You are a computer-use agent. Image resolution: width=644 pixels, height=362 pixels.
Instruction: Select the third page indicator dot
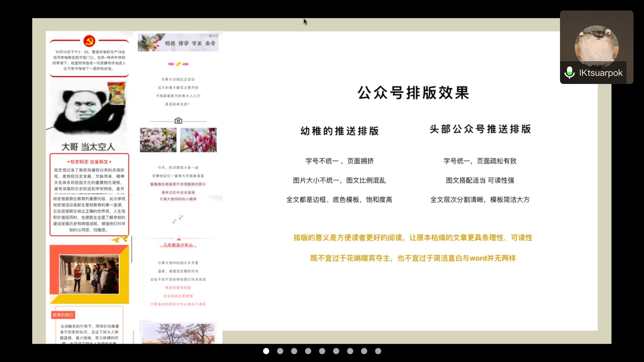[x=294, y=351]
